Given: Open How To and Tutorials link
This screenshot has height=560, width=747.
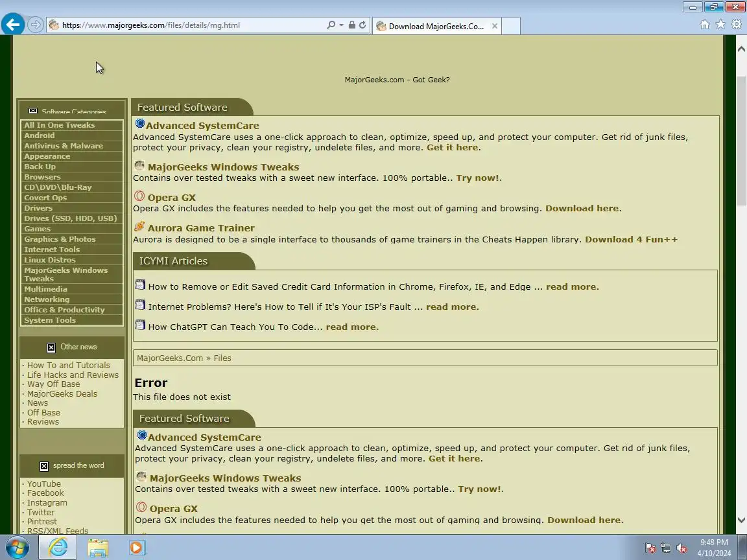Looking at the screenshot, I should (x=69, y=366).
